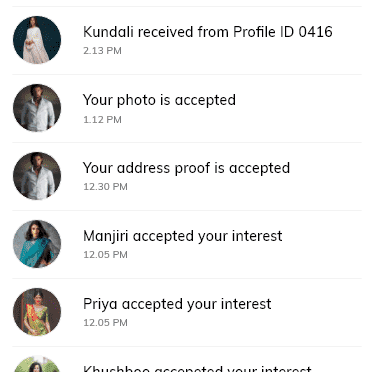The height and width of the screenshot is (372, 375).
Task: Click 'accepted your interest' after Manjiri
Action: [207, 236]
